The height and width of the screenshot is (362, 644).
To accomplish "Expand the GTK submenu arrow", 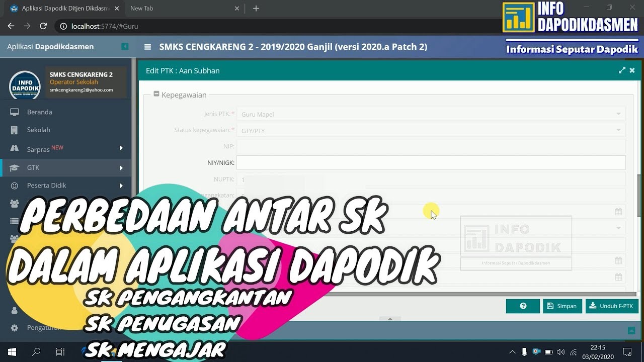I will [121, 168].
